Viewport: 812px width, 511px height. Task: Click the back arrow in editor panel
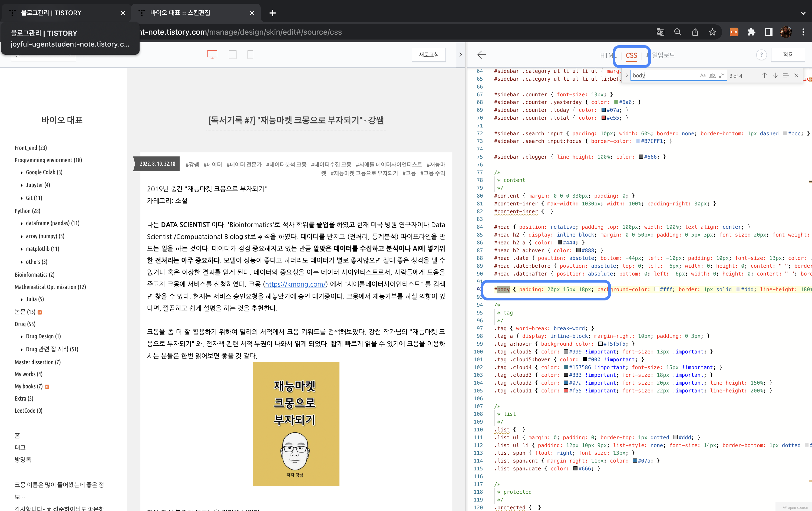[481, 55]
